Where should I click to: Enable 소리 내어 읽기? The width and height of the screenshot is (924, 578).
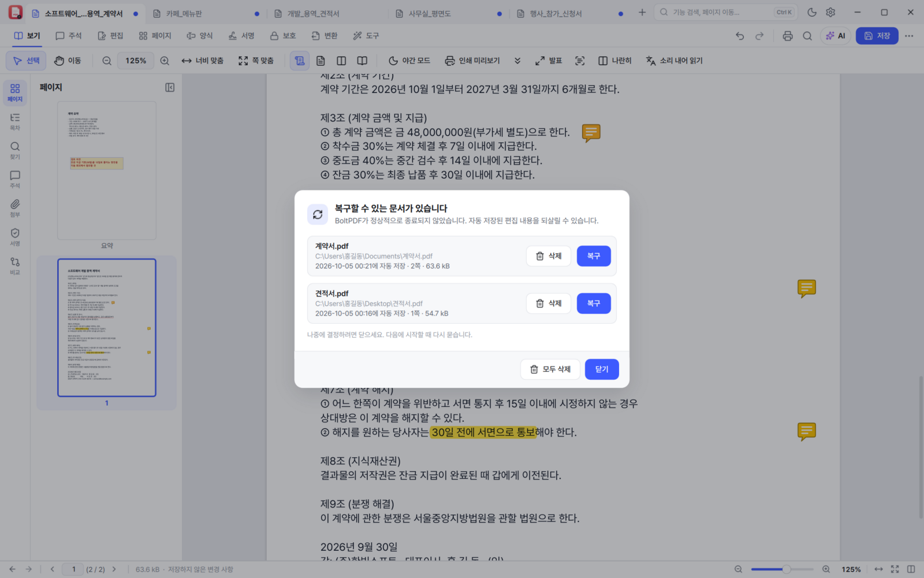pos(675,61)
